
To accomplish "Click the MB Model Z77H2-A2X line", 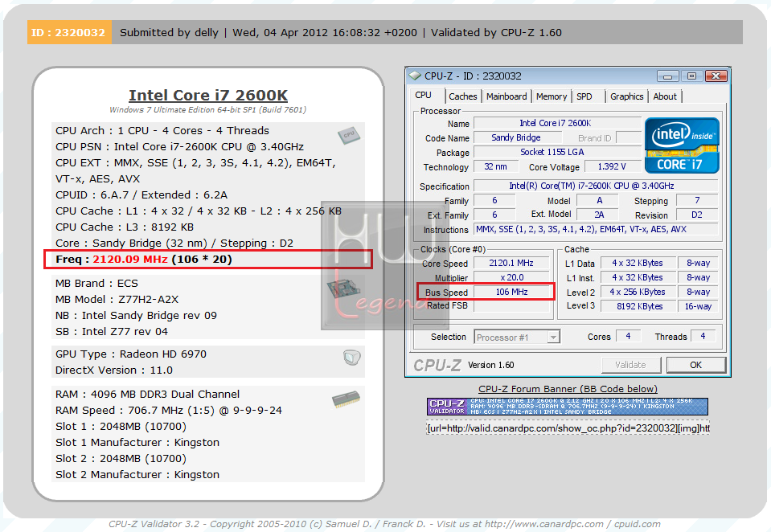I will click(117, 300).
